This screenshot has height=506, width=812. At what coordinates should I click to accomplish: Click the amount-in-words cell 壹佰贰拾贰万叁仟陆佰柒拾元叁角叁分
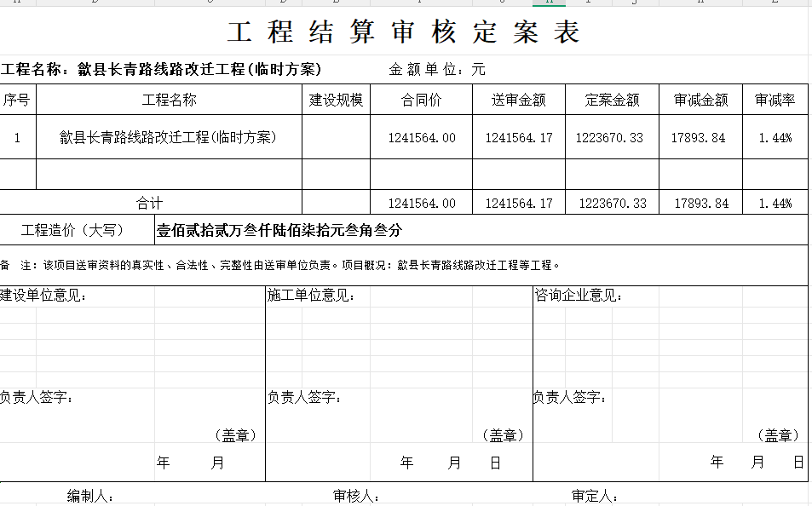click(x=279, y=230)
